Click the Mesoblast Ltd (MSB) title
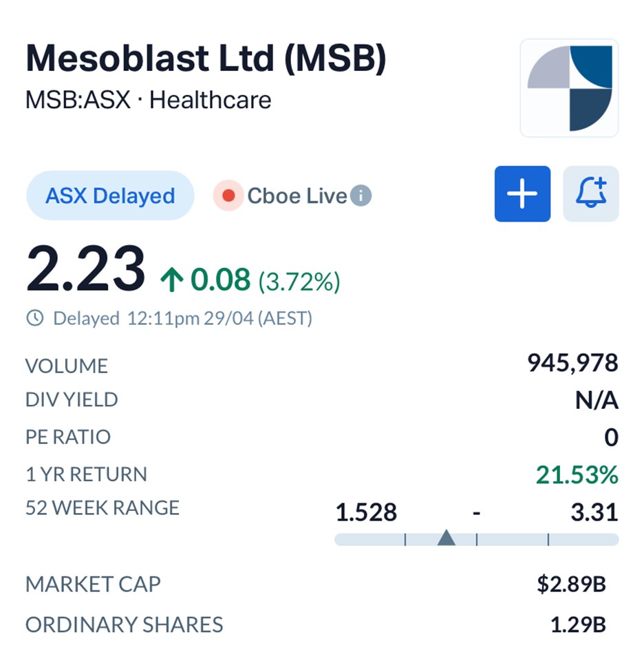This screenshot has width=644, height=672. (x=206, y=60)
